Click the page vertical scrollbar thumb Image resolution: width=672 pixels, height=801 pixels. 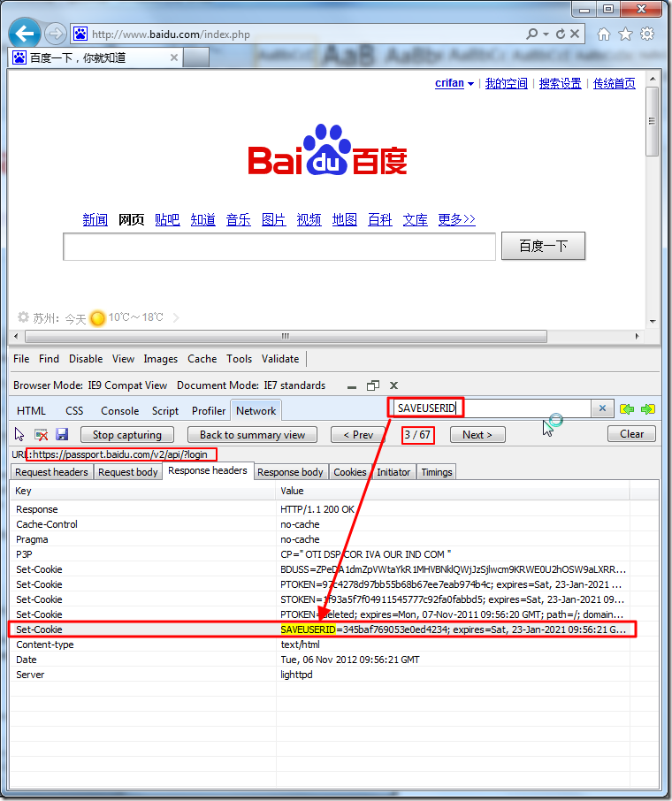click(652, 122)
